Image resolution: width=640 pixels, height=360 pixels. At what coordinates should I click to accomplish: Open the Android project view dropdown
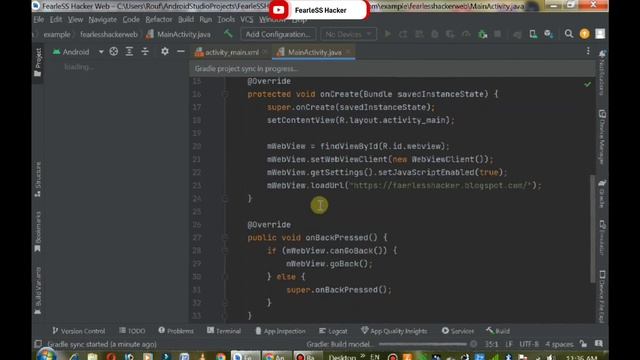click(78, 52)
